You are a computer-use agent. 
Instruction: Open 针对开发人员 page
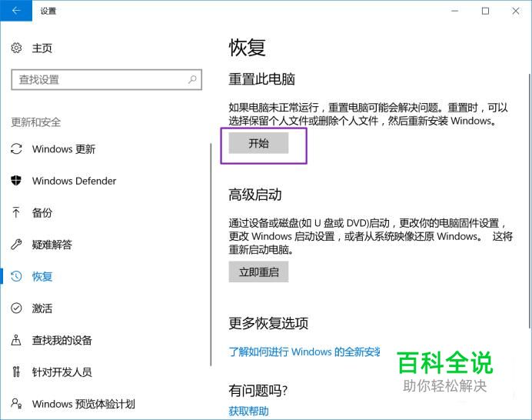(x=62, y=372)
